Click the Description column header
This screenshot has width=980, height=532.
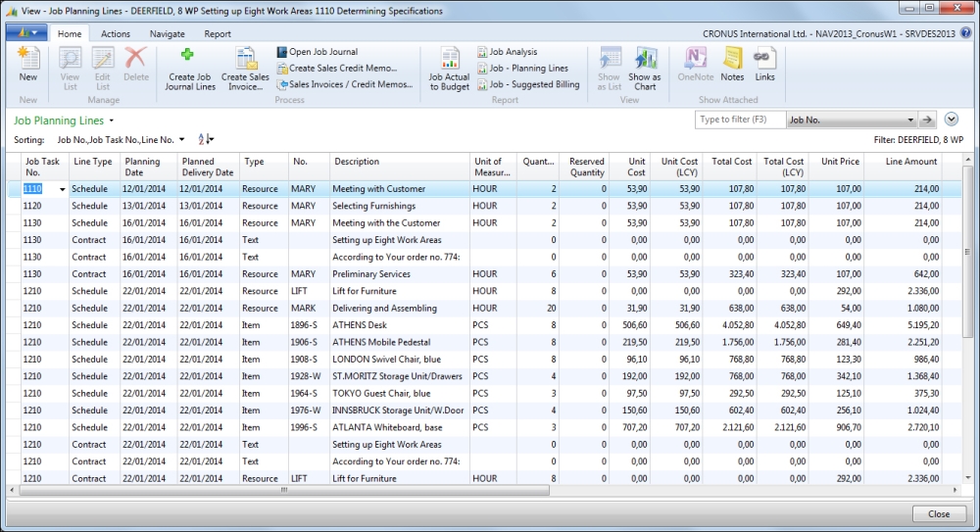[x=400, y=167]
